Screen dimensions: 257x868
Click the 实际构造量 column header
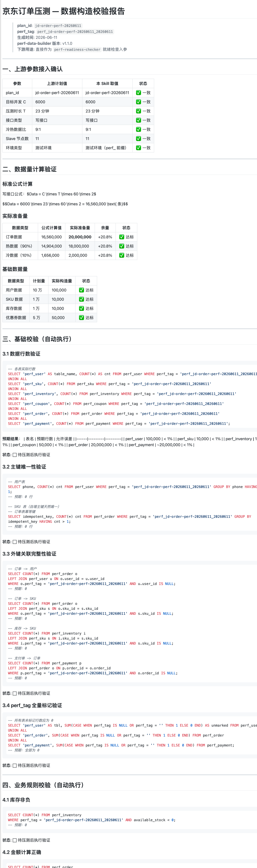point(62,281)
